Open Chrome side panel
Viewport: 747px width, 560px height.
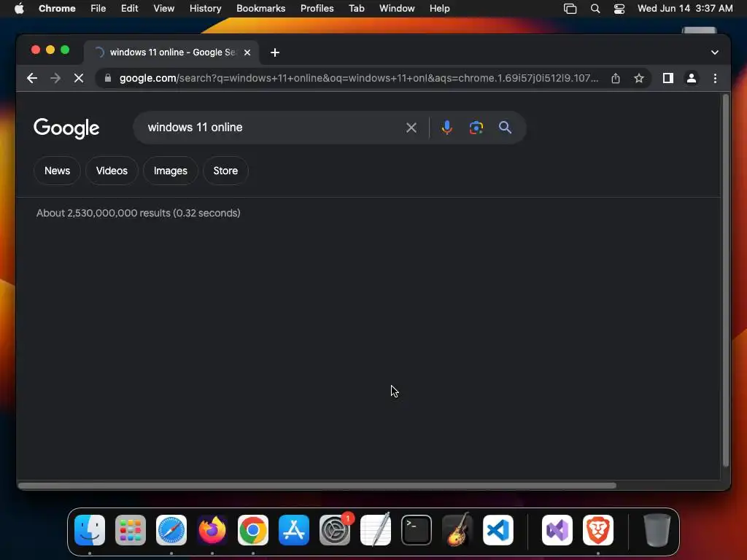point(668,78)
